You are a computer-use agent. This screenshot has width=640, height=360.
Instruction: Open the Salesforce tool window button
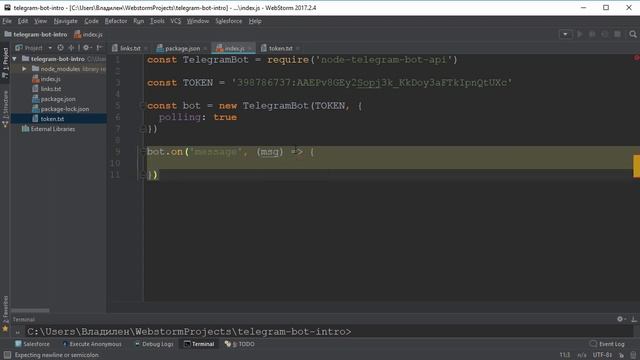pyautogui.click(x=32, y=344)
